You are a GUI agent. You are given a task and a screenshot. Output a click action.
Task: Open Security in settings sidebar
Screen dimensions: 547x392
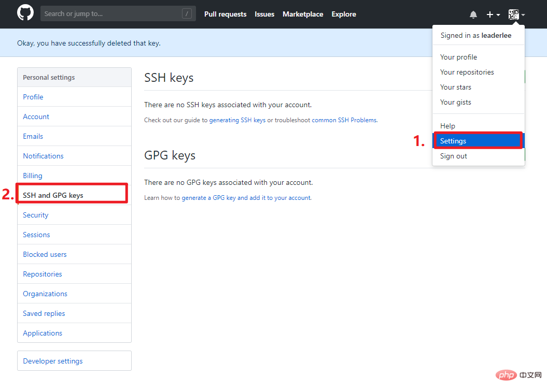pos(36,215)
